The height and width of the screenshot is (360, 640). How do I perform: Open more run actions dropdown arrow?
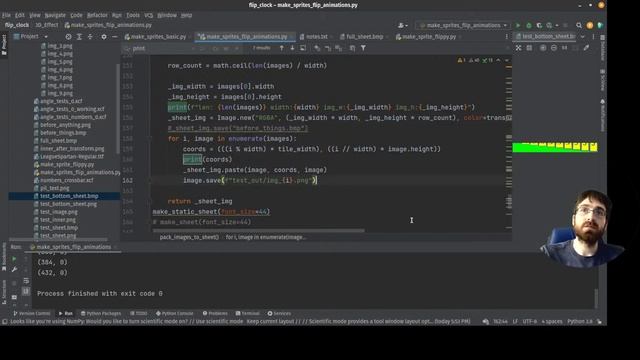point(557,25)
